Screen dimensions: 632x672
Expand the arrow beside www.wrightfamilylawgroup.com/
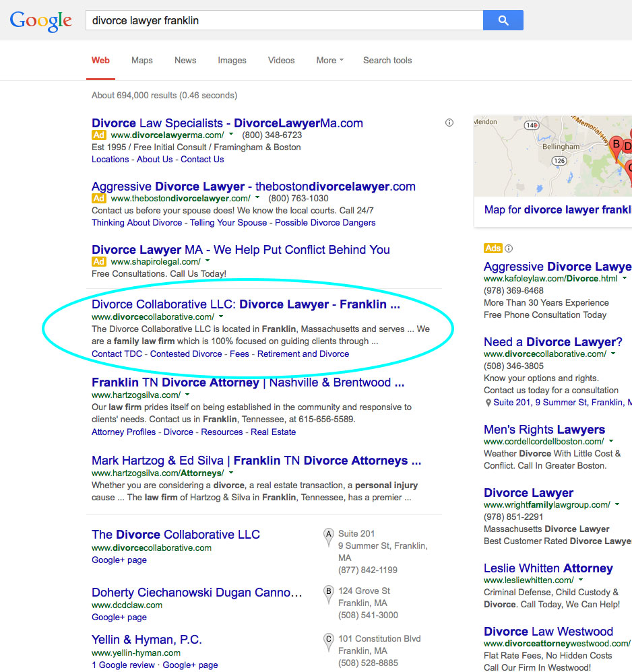(x=617, y=504)
